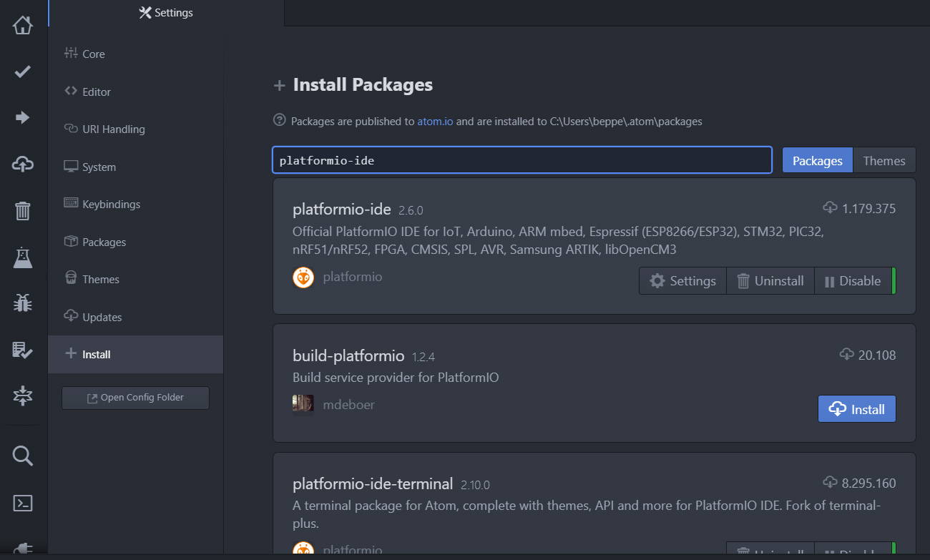Image resolution: width=930 pixels, height=560 pixels.
Task: Uninstall the platformio-ide package
Action: 770,281
